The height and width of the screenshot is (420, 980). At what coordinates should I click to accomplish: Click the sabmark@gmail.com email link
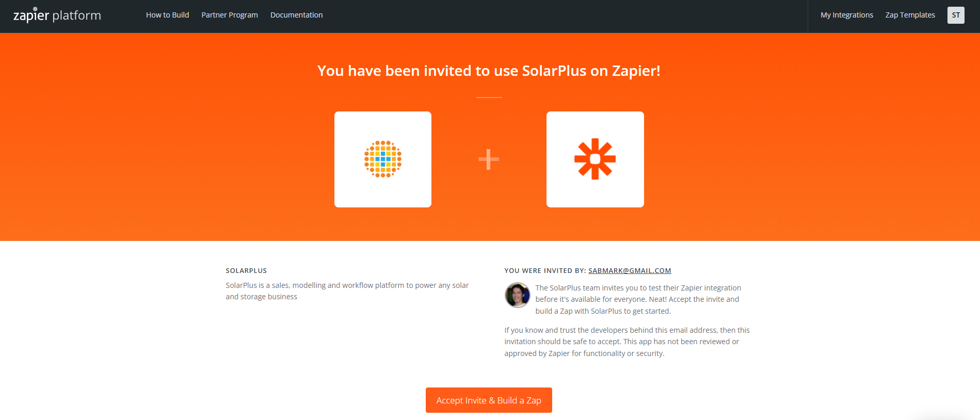point(630,270)
